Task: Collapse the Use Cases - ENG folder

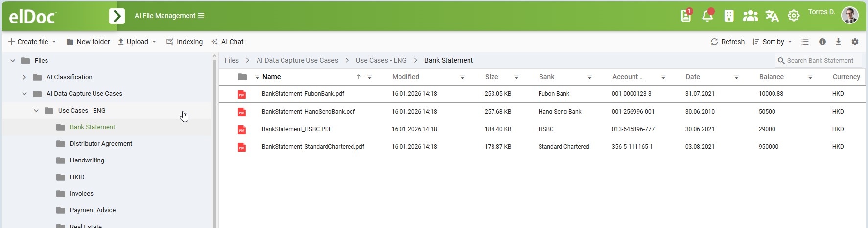Action: (x=36, y=111)
